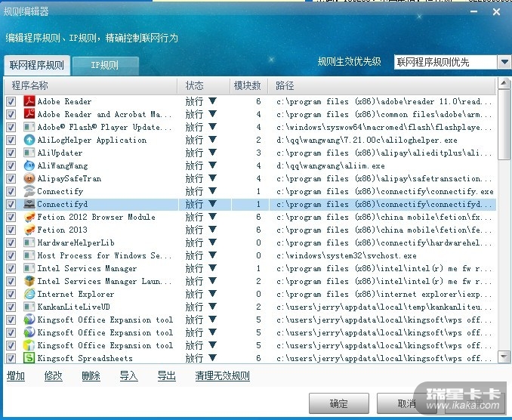512x420 pixels.
Task: Click 清理无效规则 link
Action: point(222,376)
